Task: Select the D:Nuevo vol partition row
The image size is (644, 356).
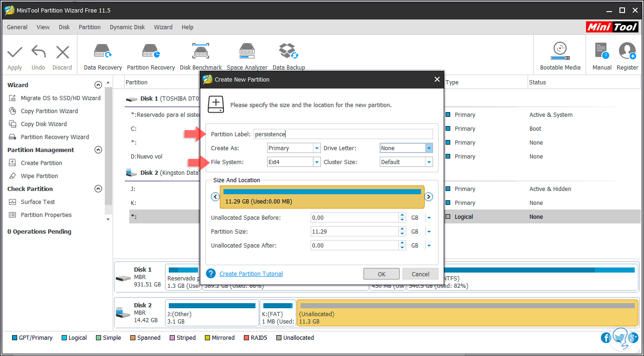Action: (x=147, y=156)
